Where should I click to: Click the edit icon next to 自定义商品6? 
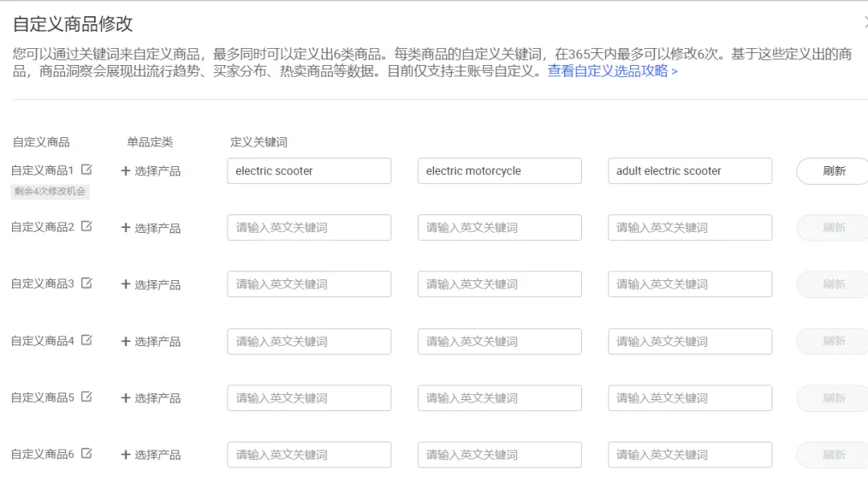86,454
